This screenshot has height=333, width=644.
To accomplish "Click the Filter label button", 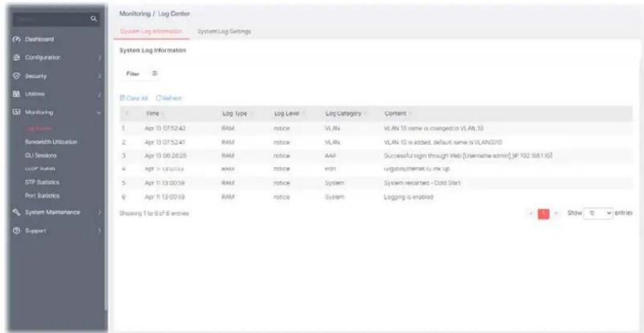I will [x=133, y=74].
